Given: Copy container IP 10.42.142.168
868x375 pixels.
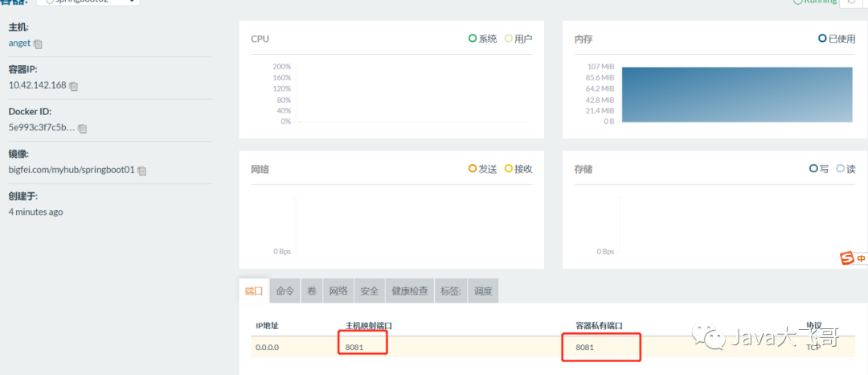Looking at the screenshot, I should (74, 86).
